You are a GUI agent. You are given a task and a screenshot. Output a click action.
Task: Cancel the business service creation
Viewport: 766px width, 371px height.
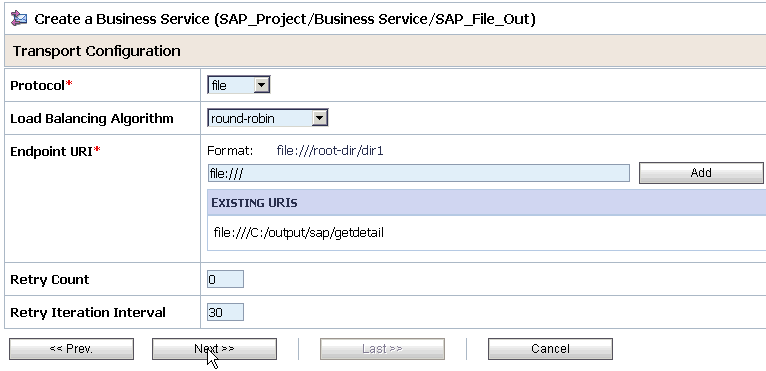550,349
